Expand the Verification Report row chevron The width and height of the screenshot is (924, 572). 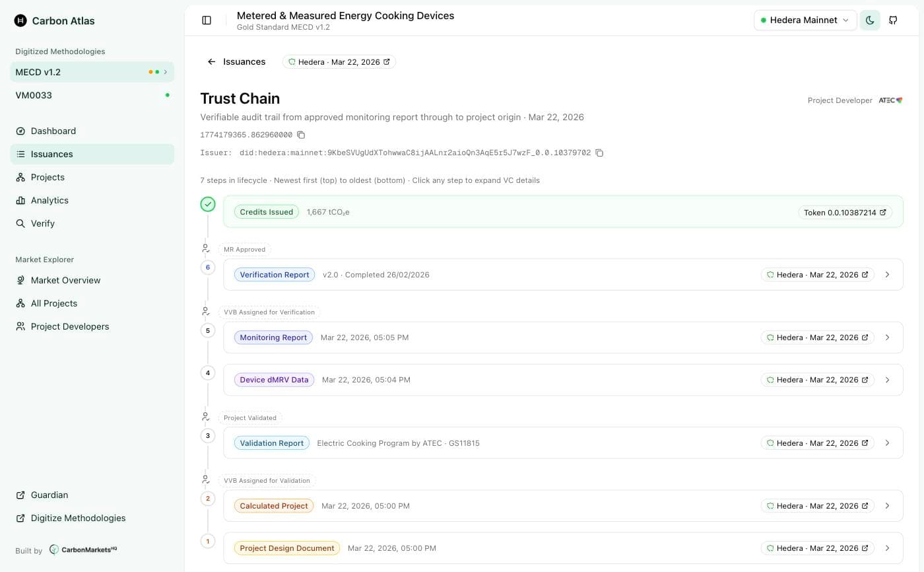[887, 275]
